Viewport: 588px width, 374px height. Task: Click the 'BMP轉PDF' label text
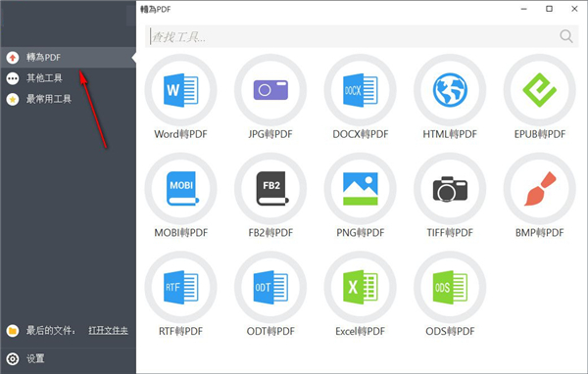click(x=539, y=233)
